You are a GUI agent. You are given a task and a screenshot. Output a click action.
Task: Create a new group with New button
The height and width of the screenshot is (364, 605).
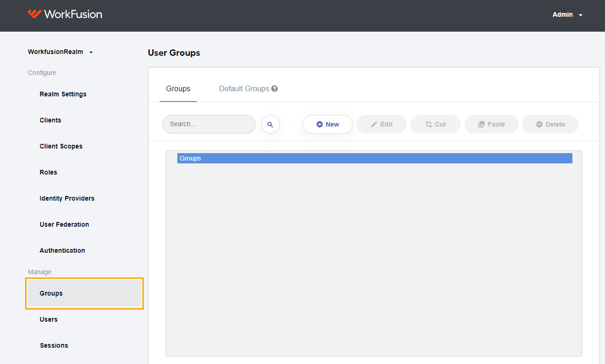tap(328, 124)
